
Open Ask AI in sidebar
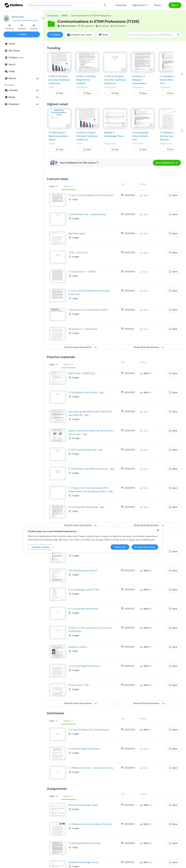pyautogui.click(x=12, y=64)
